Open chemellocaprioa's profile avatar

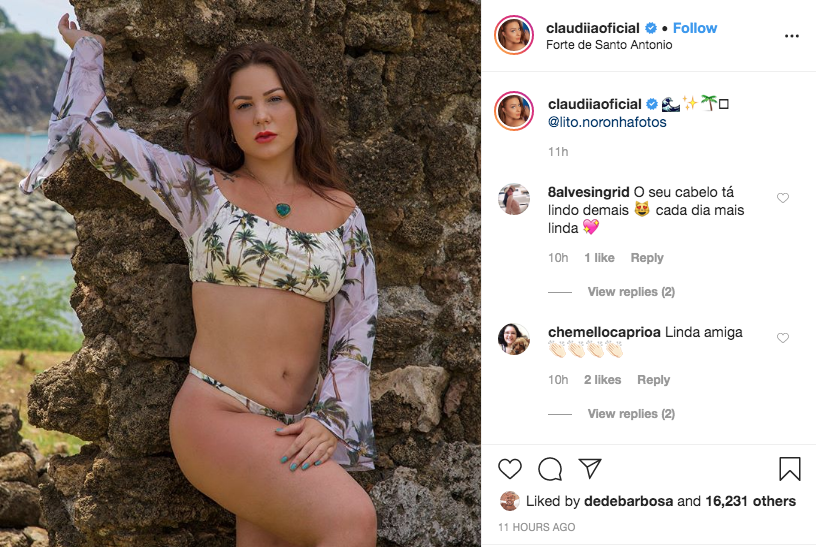pyautogui.click(x=514, y=339)
